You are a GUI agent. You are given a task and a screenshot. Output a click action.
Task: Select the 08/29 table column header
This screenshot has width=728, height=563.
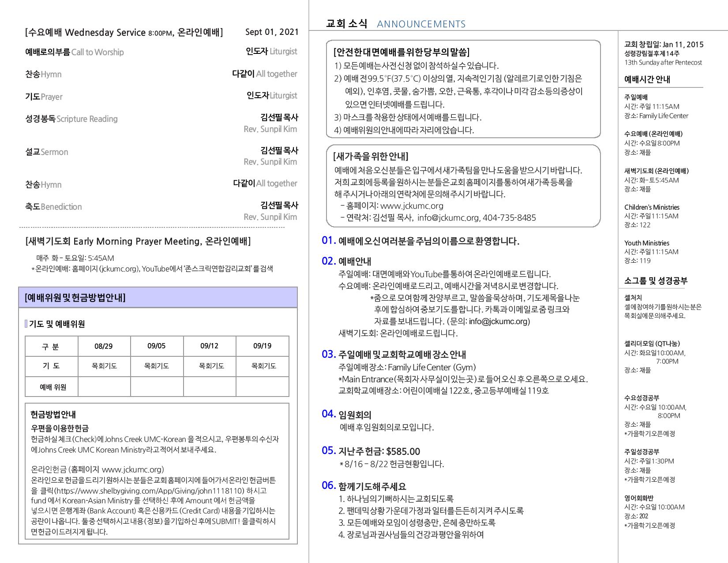[104, 346]
